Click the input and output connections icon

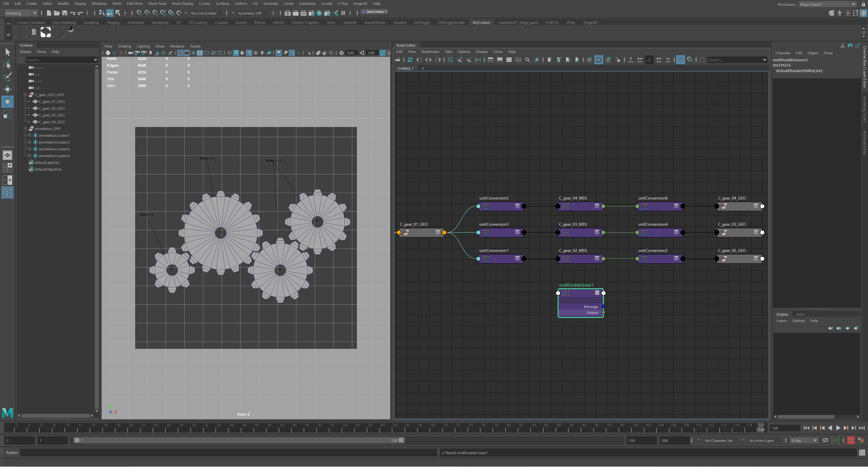pos(428,60)
